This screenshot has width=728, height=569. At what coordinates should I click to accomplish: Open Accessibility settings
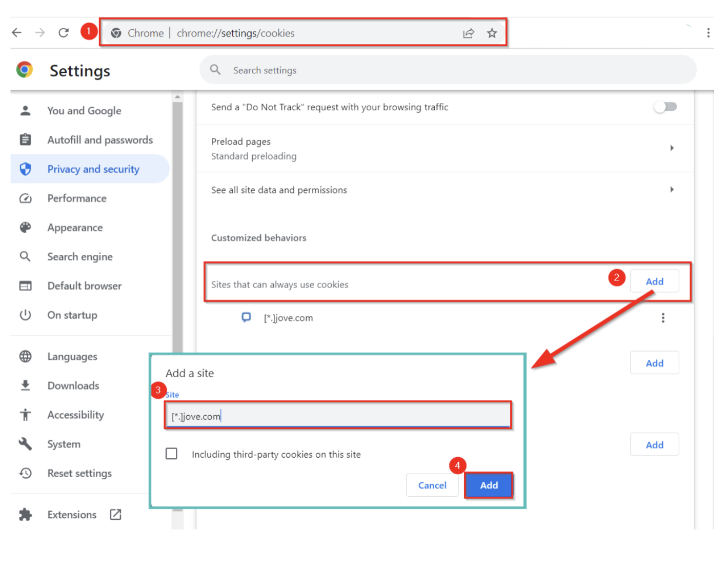tap(75, 415)
